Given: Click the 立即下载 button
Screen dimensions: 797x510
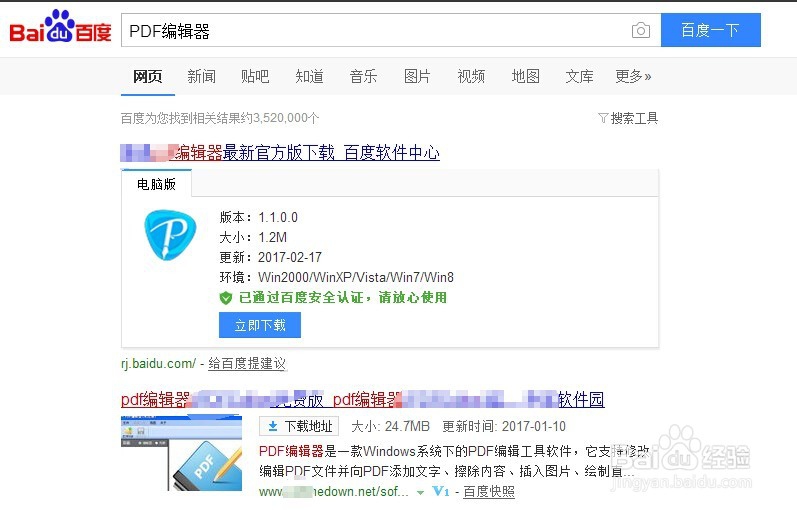Looking at the screenshot, I should (x=260, y=325).
